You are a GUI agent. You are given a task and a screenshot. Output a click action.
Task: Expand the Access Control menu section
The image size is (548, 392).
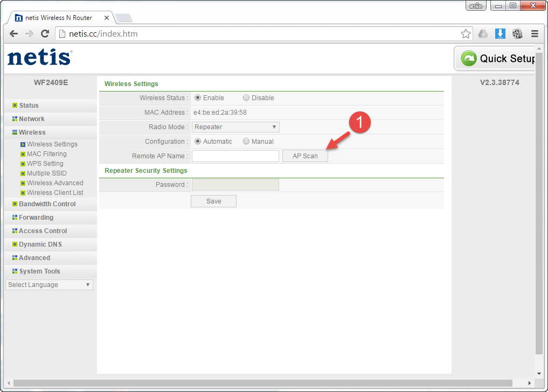coord(43,231)
